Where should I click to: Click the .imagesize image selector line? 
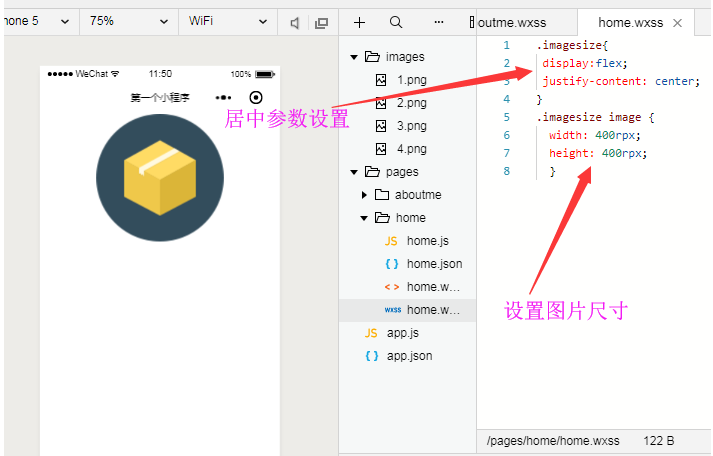click(596, 117)
